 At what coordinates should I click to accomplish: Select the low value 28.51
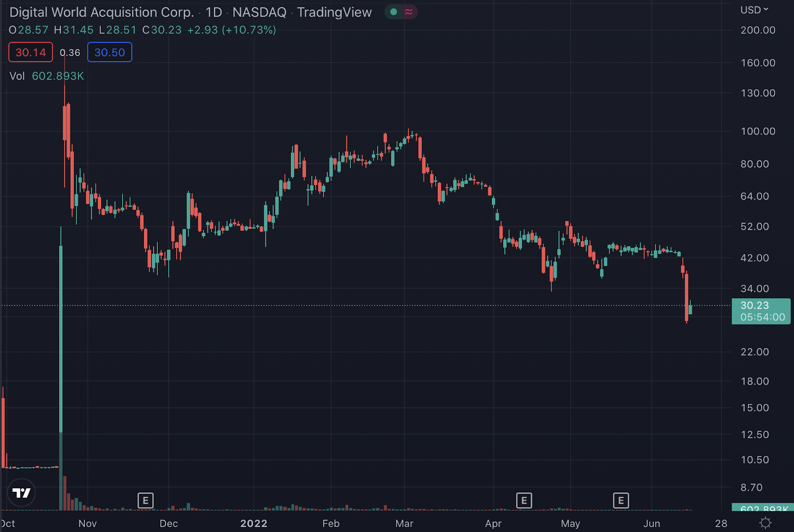tap(121, 30)
